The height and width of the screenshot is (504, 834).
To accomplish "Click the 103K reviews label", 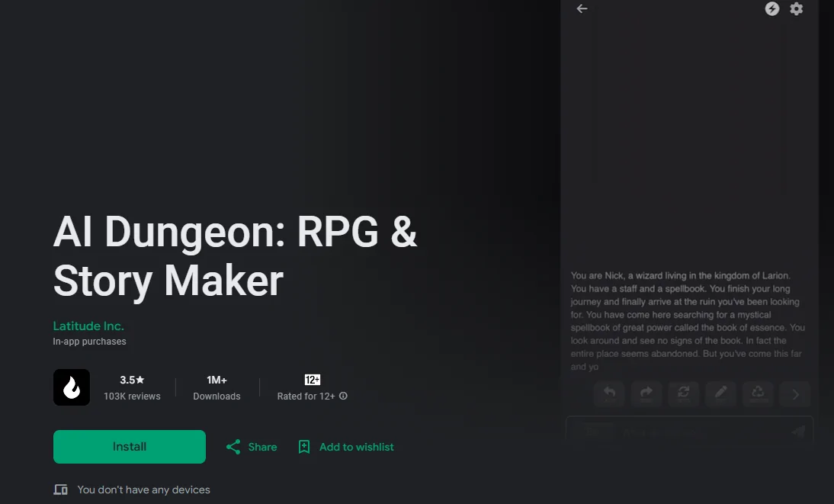I will (x=132, y=396).
